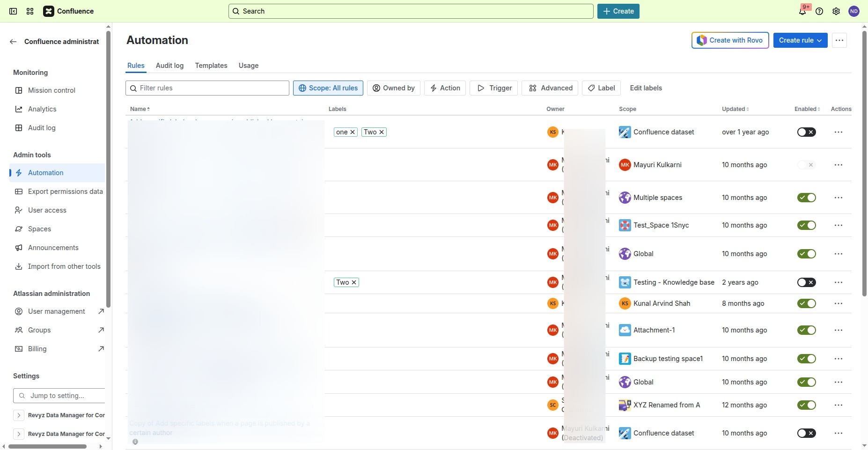The image size is (868, 450).
Task: Collapse the sidebar using the panel icon
Action: pyautogui.click(x=13, y=11)
